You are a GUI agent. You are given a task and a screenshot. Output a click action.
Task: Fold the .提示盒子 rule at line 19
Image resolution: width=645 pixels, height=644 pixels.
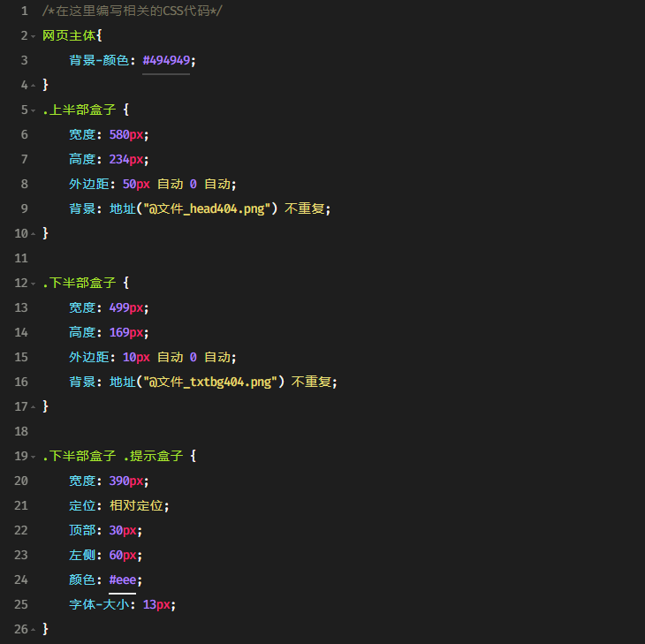click(34, 457)
